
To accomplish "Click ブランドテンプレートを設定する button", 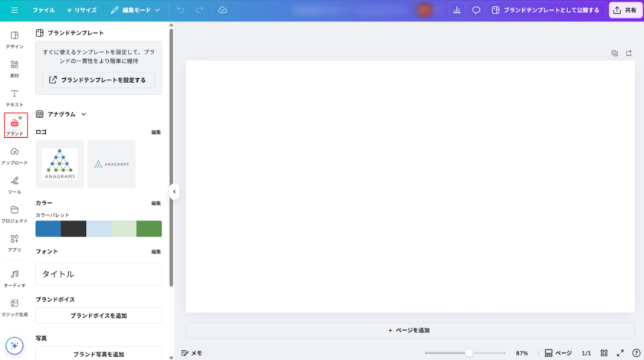I will point(98,80).
